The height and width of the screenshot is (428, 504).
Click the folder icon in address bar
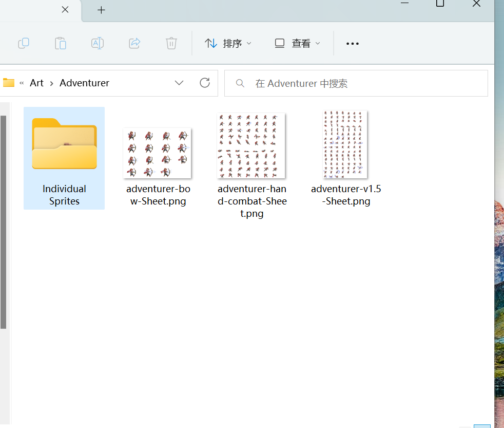(9, 83)
